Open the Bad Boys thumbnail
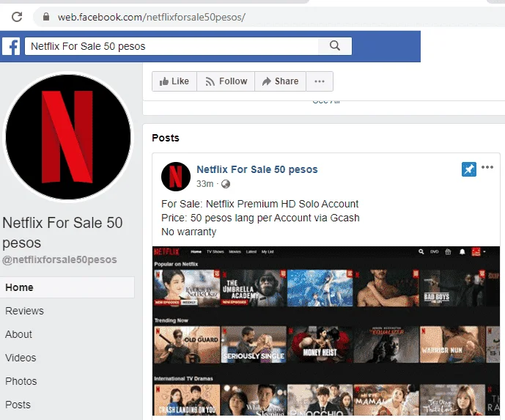Screen dimensions: 505x420 click(x=453, y=288)
